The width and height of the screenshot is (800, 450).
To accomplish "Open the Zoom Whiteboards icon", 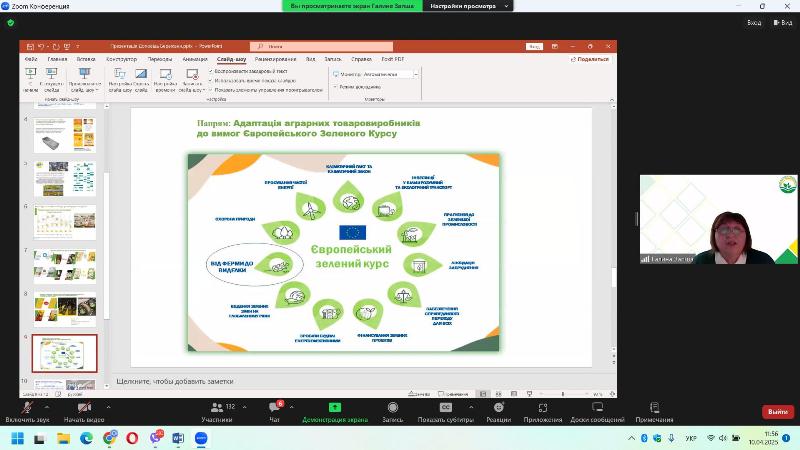I will point(597,407).
